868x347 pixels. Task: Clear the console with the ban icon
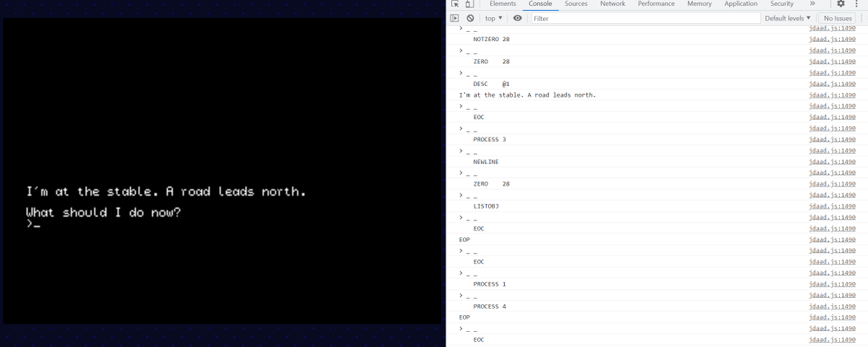470,18
